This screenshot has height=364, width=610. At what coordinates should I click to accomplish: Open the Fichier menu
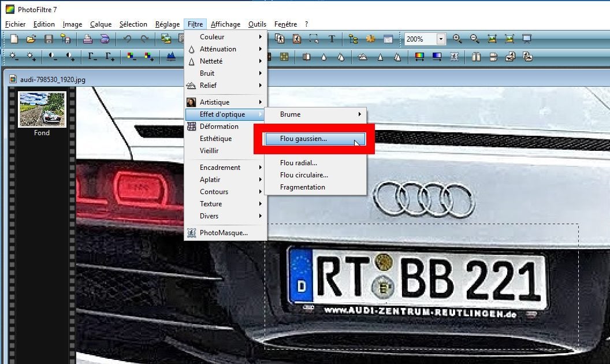pyautogui.click(x=15, y=24)
